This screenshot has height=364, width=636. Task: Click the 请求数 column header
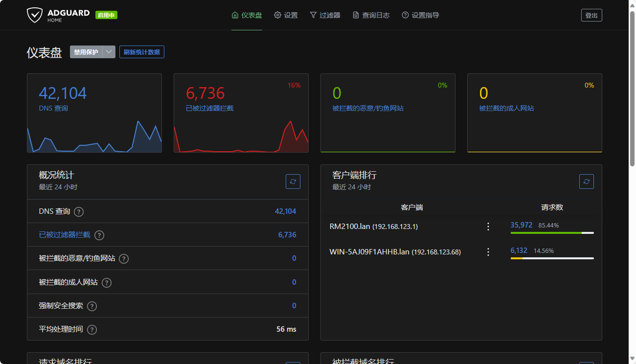[552, 207]
